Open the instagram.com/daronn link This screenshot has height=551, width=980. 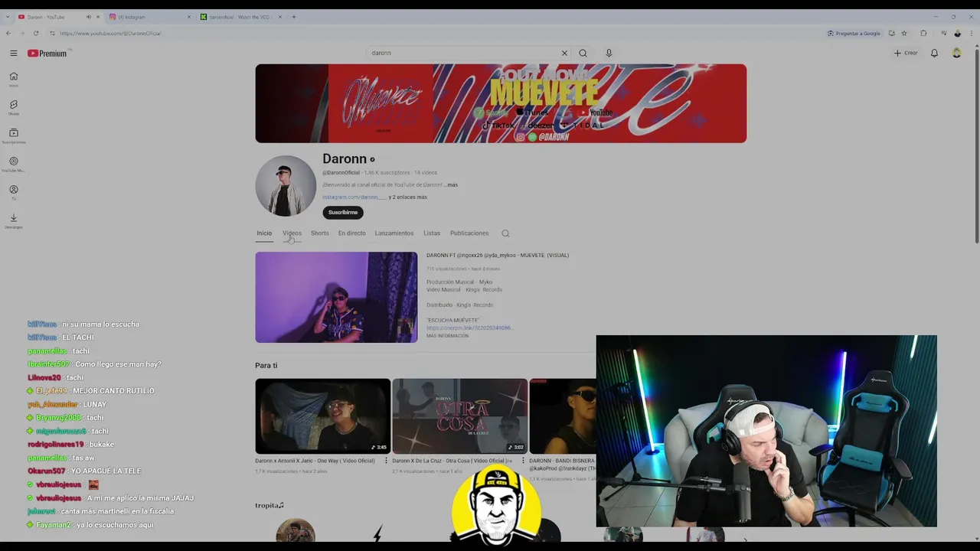354,197
